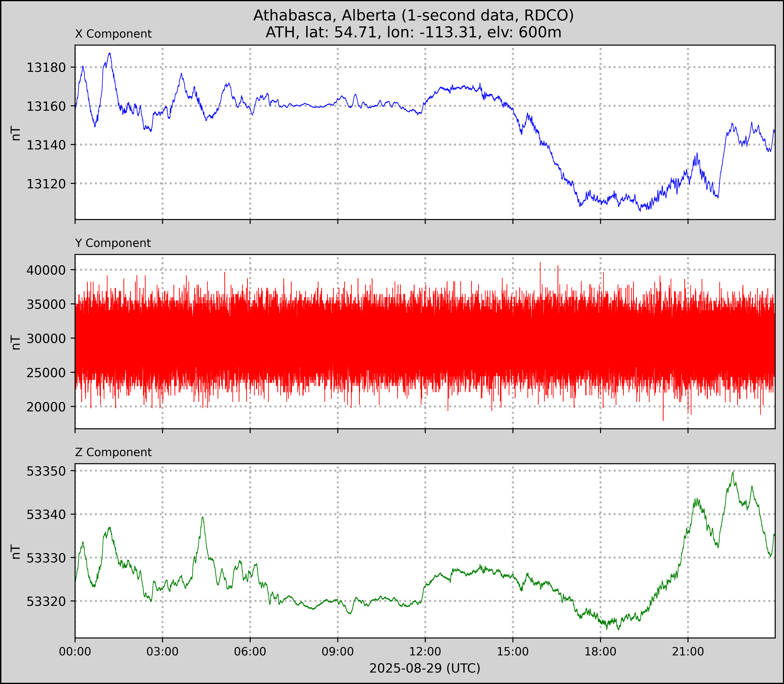Click the X Component label
The height and width of the screenshot is (684, 784).
(x=113, y=34)
